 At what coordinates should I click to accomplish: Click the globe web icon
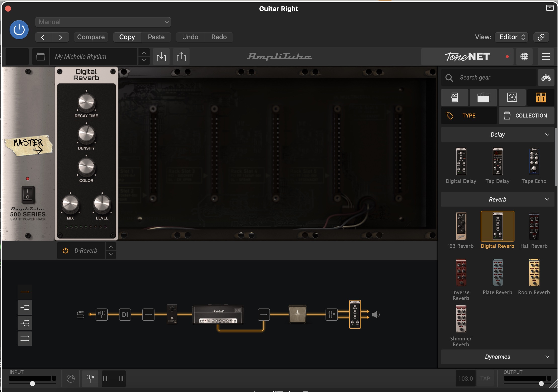tap(524, 57)
